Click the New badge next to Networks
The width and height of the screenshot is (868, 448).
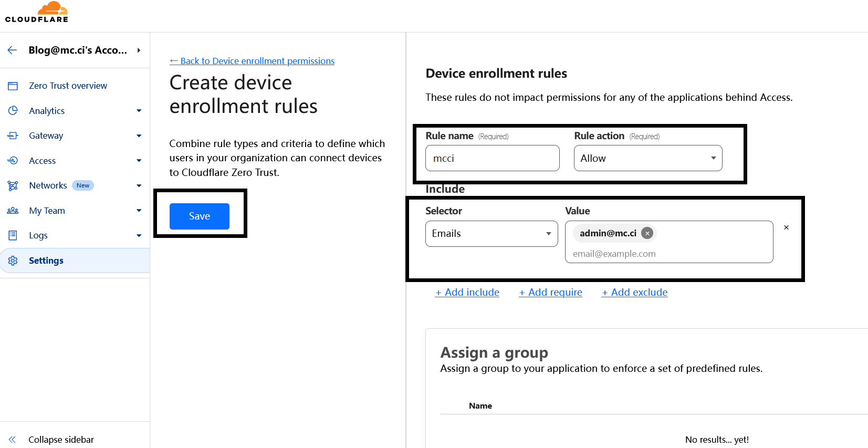click(x=83, y=185)
